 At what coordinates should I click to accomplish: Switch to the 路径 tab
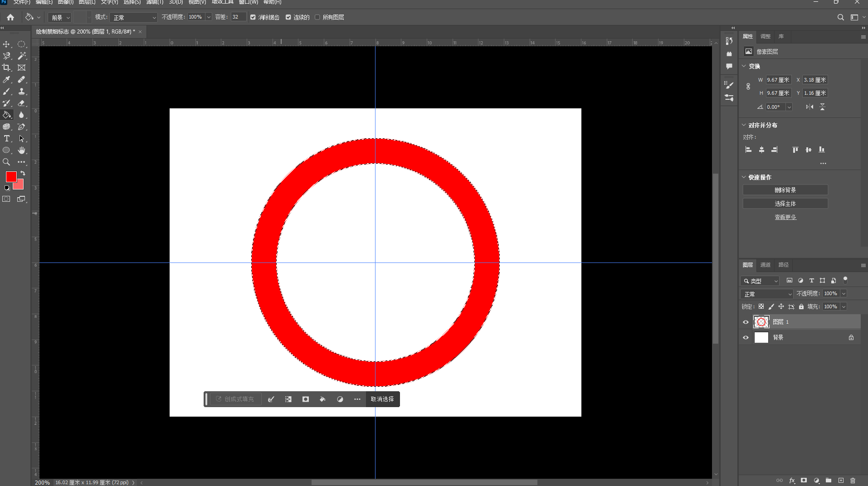point(783,265)
